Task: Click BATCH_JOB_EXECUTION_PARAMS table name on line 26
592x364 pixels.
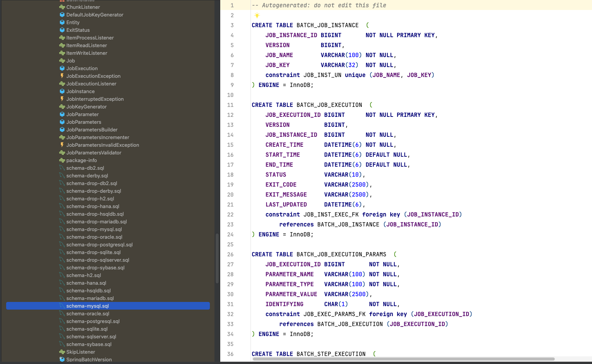Action: point(341,254)
